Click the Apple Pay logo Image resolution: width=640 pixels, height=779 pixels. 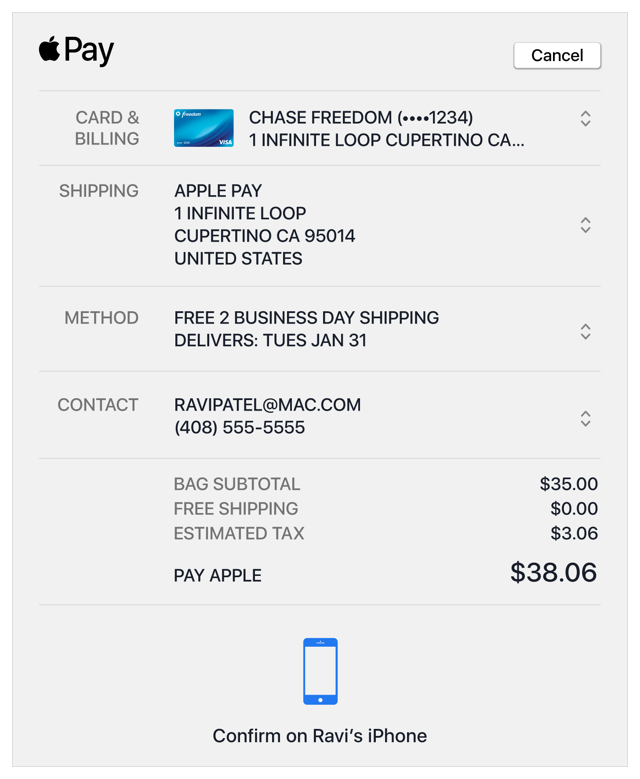76,51
